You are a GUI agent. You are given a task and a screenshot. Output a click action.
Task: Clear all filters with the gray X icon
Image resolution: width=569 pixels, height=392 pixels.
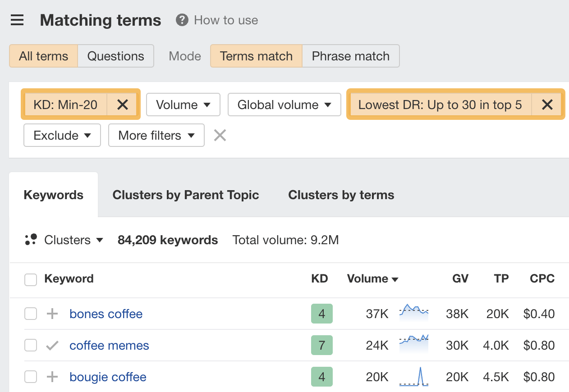tap(220, 135)
